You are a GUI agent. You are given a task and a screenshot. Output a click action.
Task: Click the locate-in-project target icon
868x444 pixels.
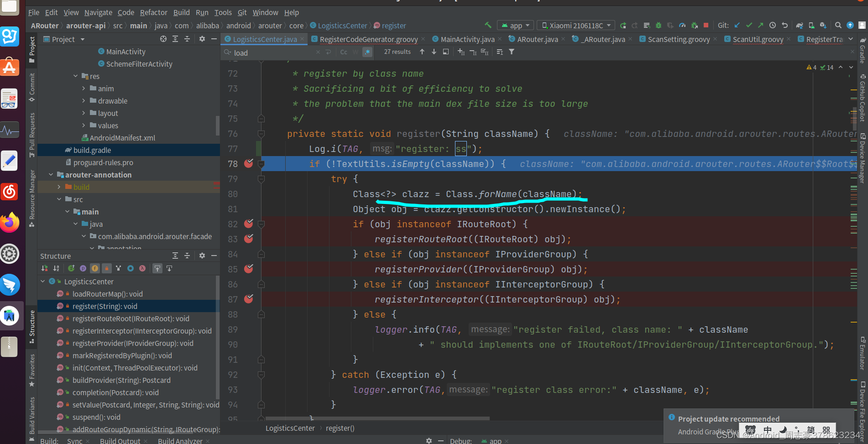pyautogui.click(x=163, y=39)
